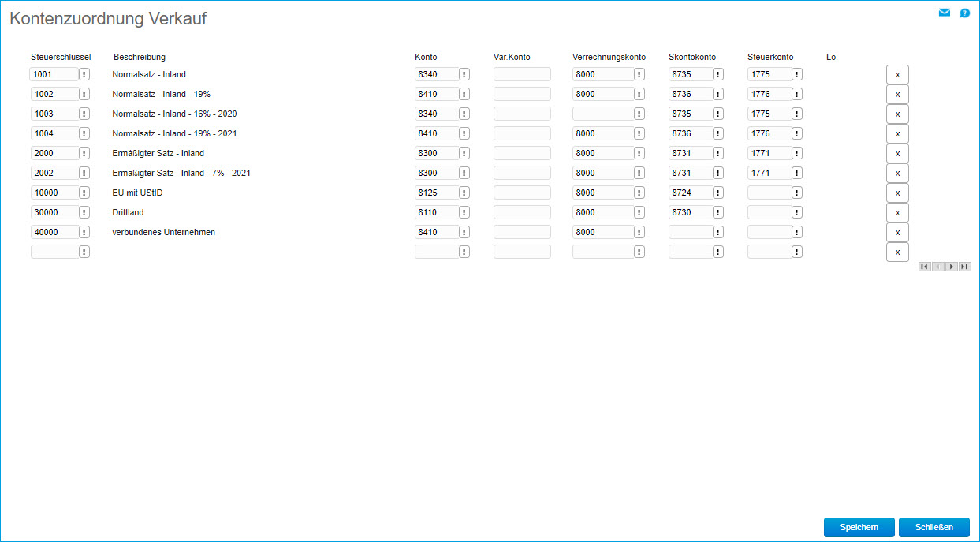980x542 pixels.
Task: Focus empty Konto field in last row
Action: click(437, 252)
